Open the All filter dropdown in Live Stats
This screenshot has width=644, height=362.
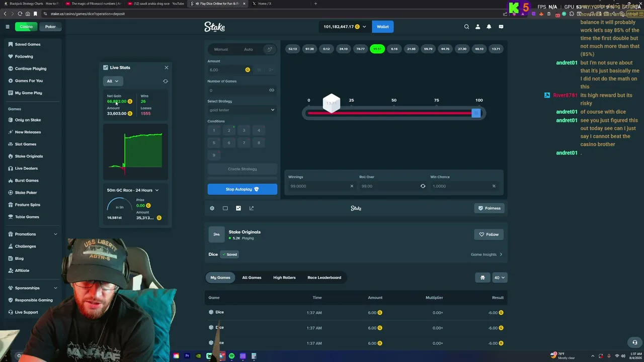click(113, 81)
